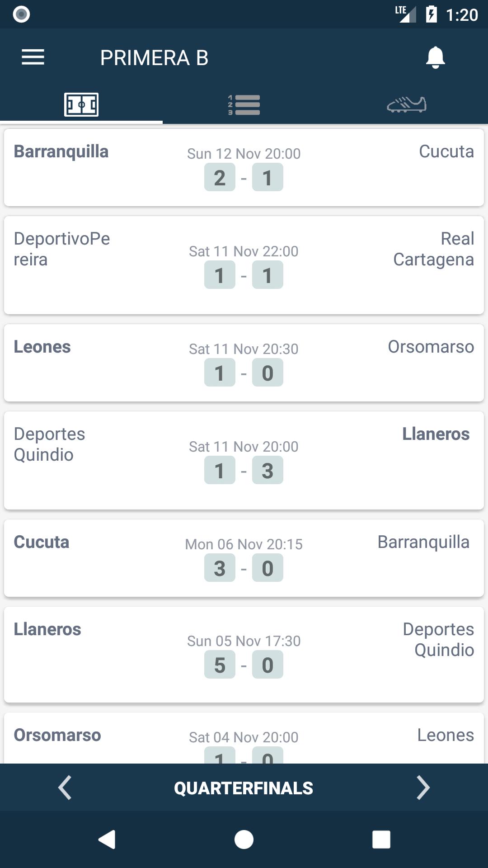The width and height of the screenshot is (488, 868).
Task: Open Llaneros vs Deportes Quindio 5-0 match
Action: 244,655
